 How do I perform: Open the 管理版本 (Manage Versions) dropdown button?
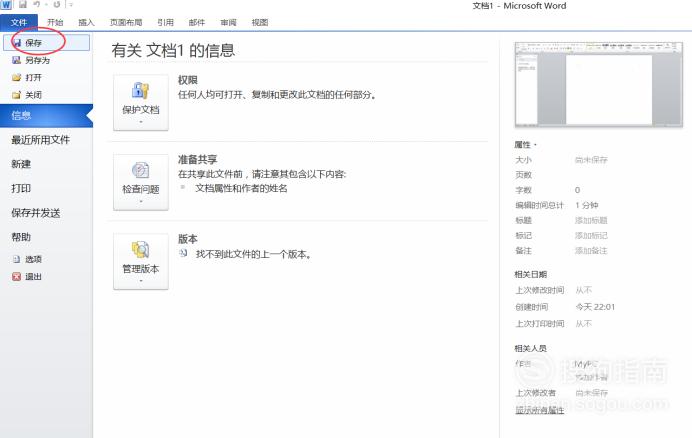click(x=141, y=261)
